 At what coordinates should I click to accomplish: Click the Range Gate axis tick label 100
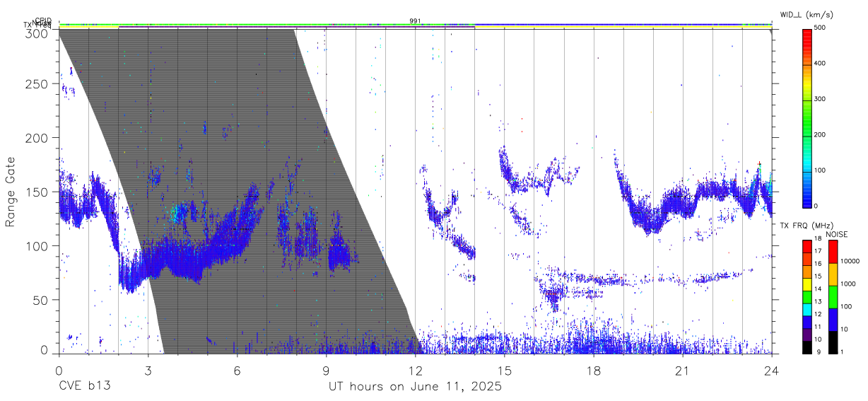coord(37,246)
